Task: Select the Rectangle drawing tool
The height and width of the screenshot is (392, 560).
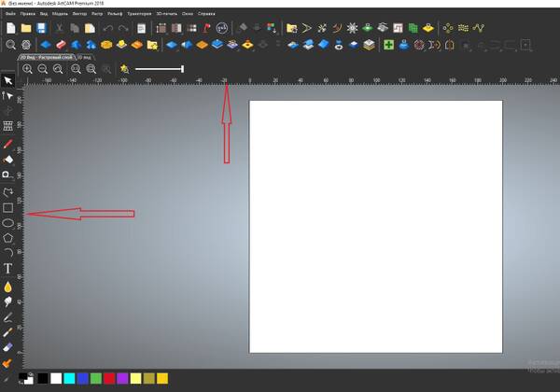Action: tap(7, 208)
